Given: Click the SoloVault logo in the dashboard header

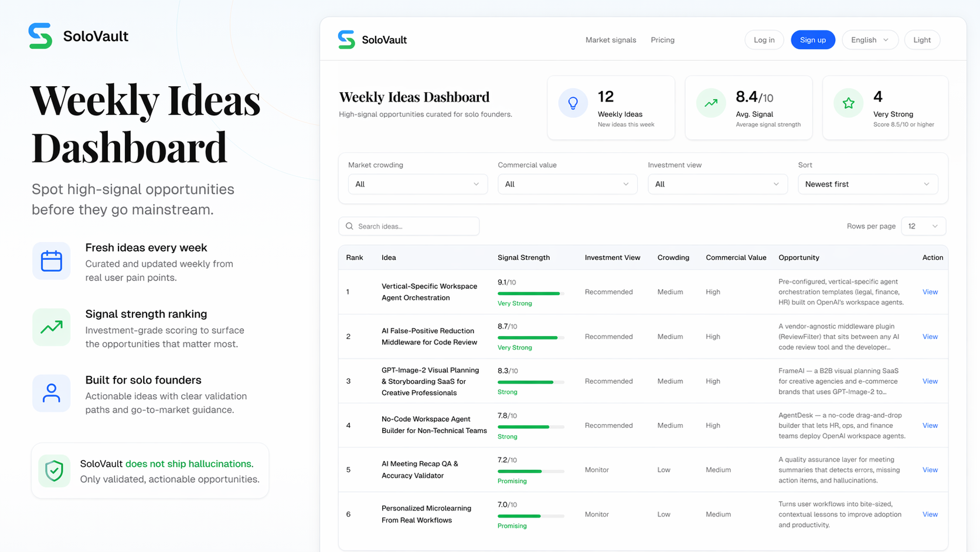Looking at the screenshot, I should click(x=372, y=40).
